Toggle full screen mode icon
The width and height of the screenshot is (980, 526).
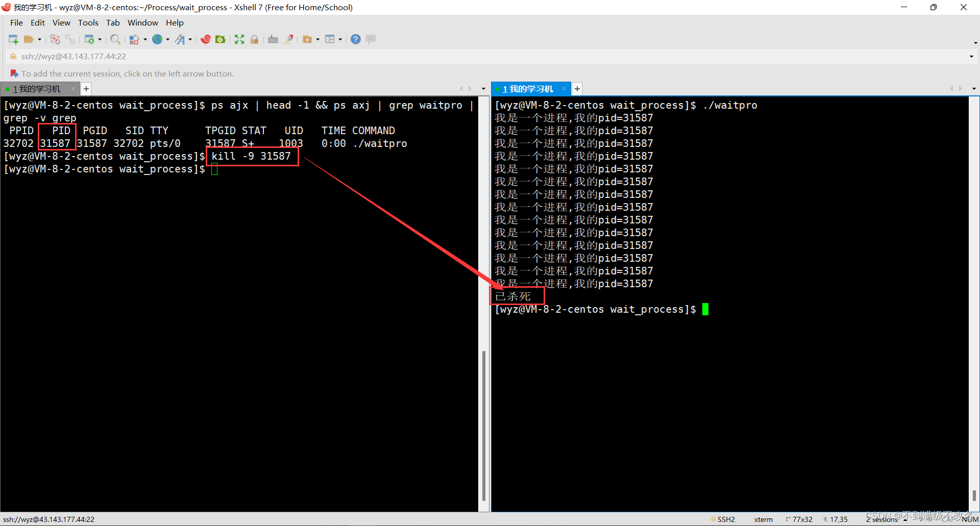coord(239,39)
